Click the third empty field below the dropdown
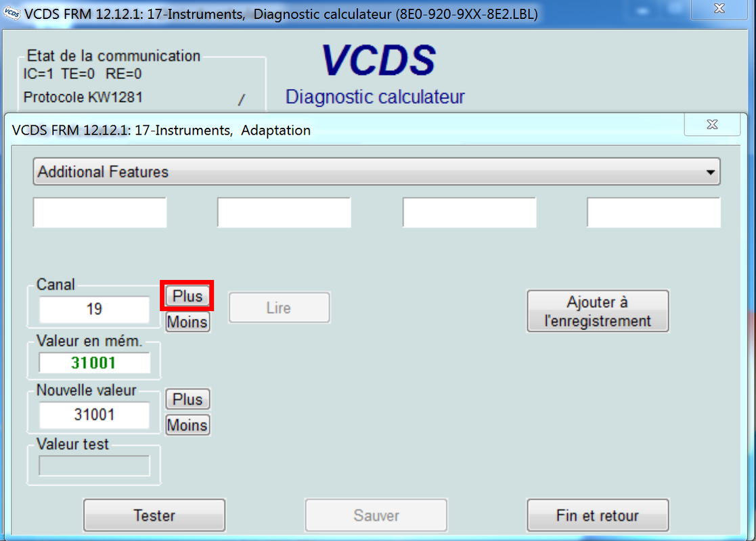 [469, 213]
